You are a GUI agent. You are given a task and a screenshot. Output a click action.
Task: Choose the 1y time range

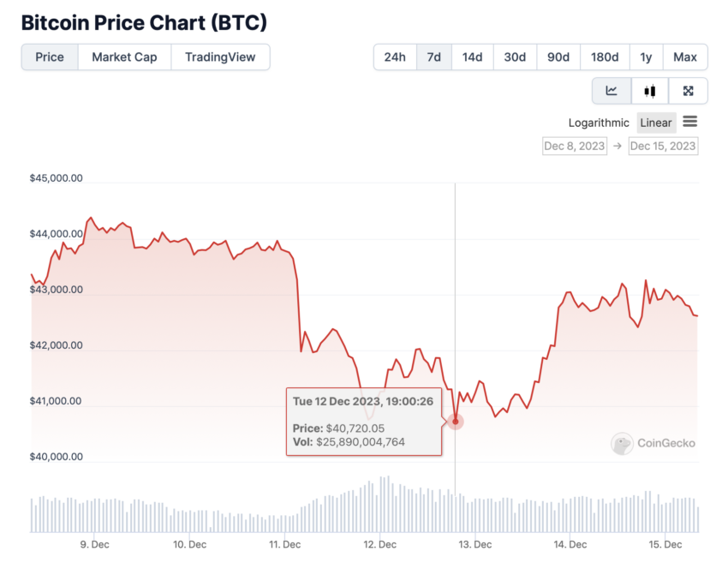click(x=646, y=57)
